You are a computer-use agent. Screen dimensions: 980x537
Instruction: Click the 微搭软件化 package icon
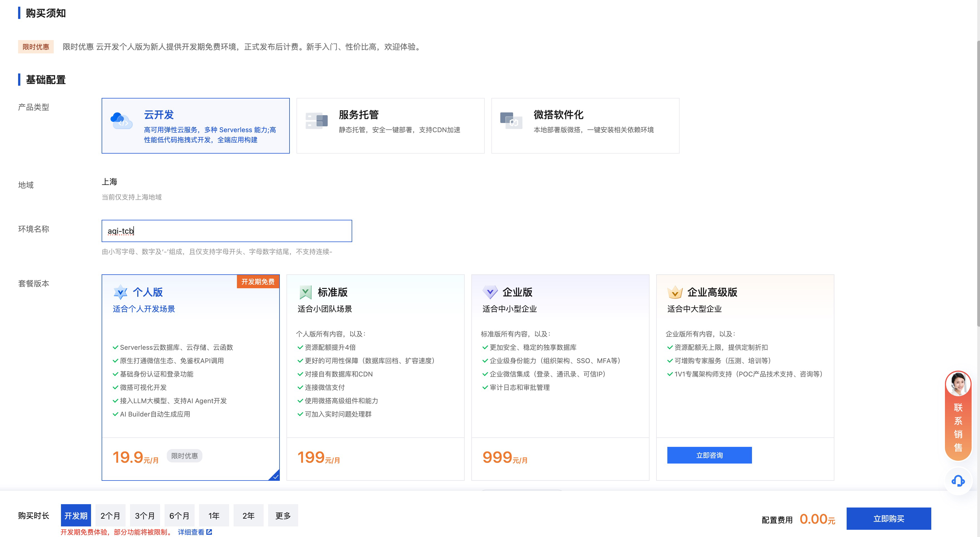click(x=511, y=120)
